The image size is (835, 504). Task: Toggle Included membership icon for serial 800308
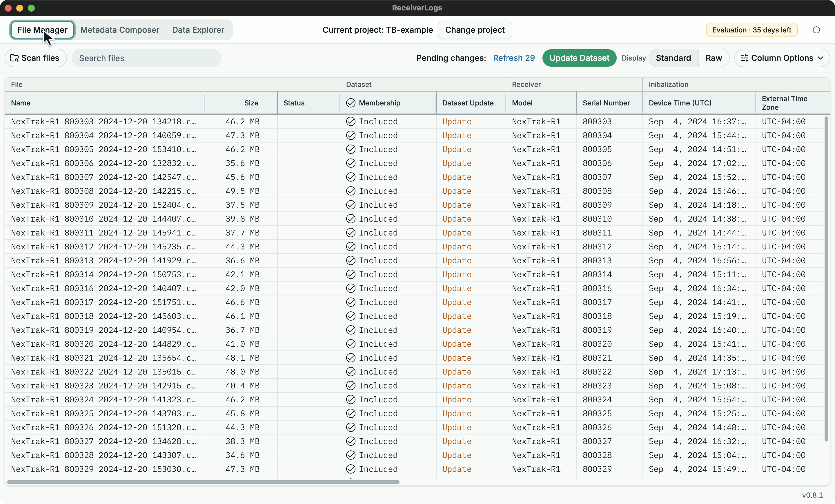[351, 191]
